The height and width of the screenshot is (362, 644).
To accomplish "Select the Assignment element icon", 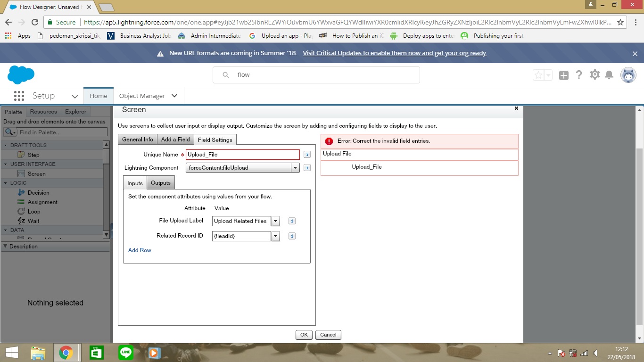I will pos(21,202).
